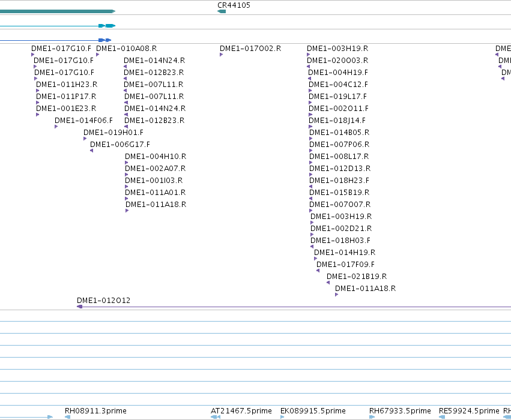The image size is (511, 420).
Task: Select the double arrow glyph under AT21467.5prime
Action: point(216,417)
